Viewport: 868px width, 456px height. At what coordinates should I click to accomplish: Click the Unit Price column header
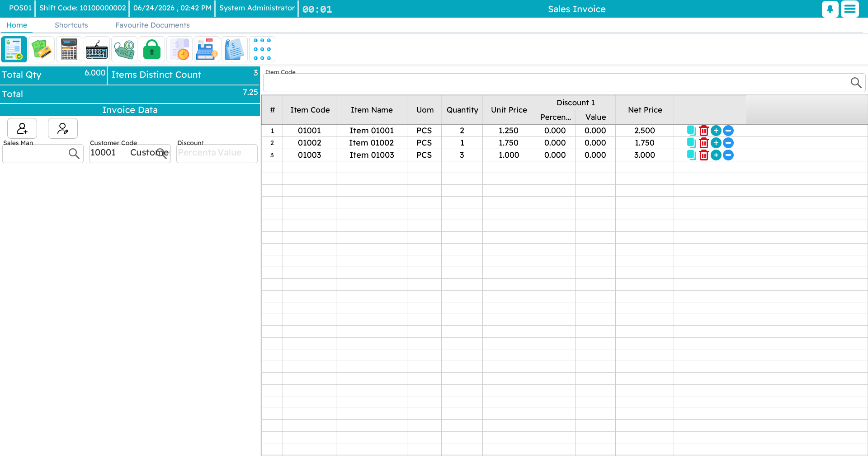click(509, 110)
